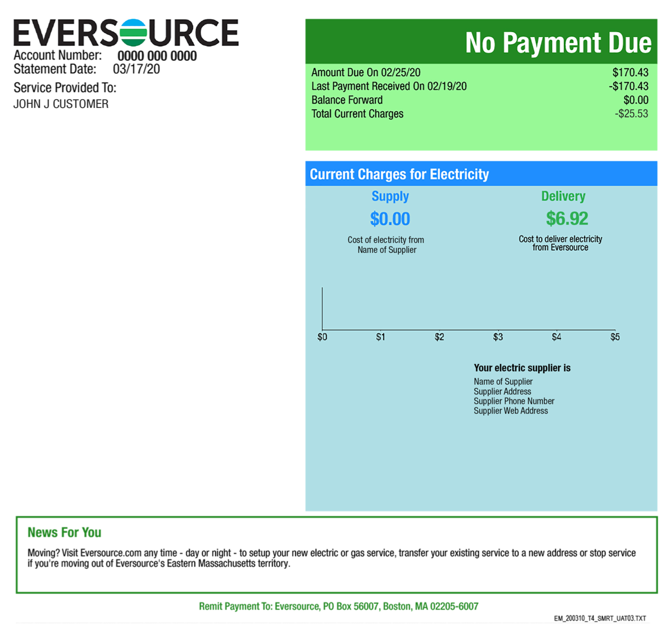Click the 'Supplier Phone Number' line

(x=514, y=401)
